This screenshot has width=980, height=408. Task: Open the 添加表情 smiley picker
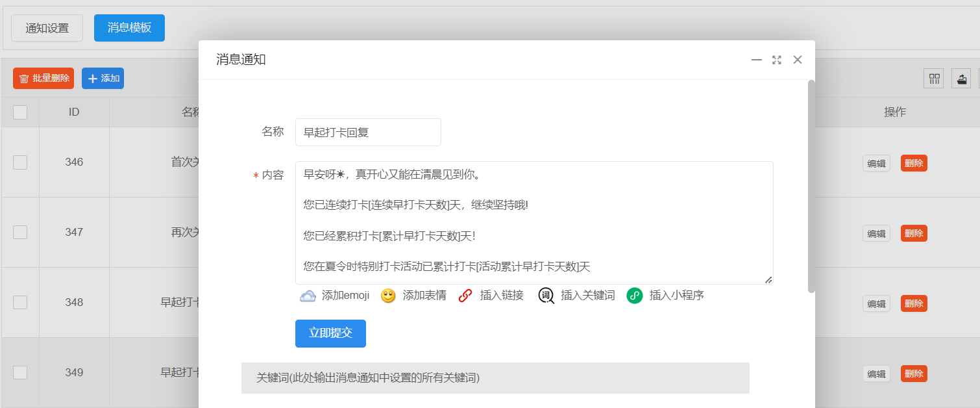[x=388, y=296]
